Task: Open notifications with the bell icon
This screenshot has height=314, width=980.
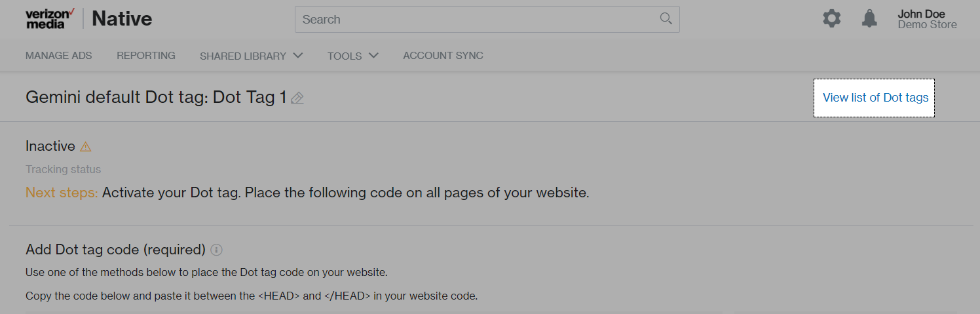Action: pos(869,18)
